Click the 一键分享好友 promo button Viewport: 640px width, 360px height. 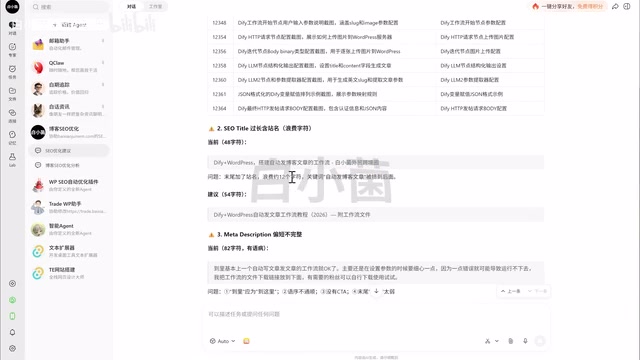click(568, 7)
